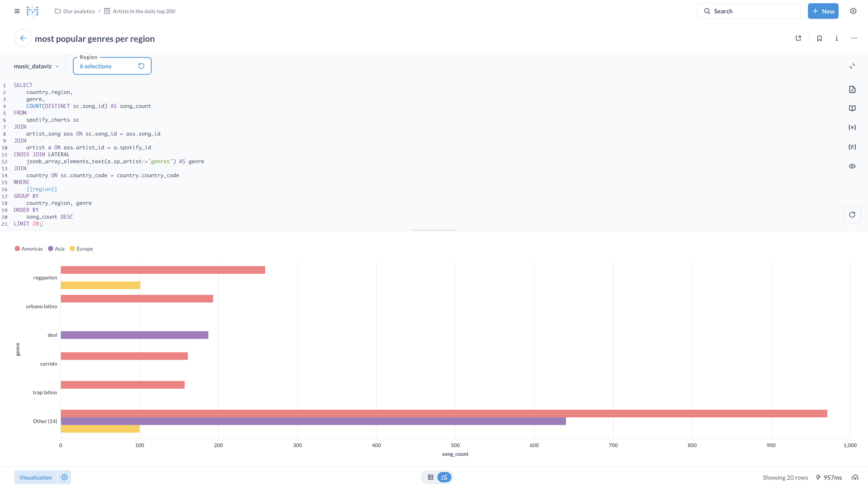Screen dimensions: 868x488
Task: Bookmark this question
Action: point(819,38)
